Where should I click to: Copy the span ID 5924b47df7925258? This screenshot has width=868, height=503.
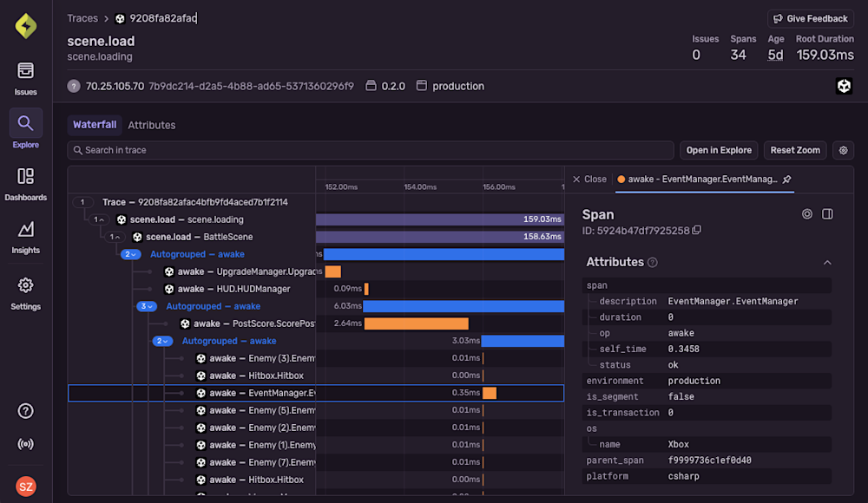697,231
